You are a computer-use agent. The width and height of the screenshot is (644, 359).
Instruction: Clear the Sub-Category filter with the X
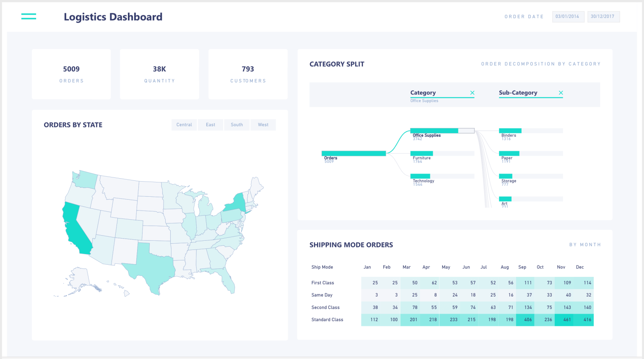pos(561,93)
